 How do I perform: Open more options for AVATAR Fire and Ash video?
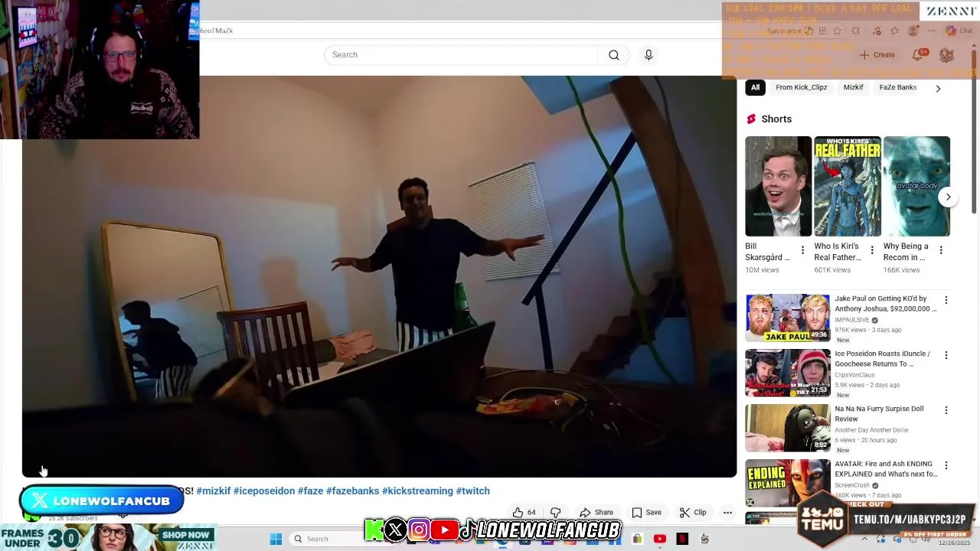[x=946, y=466]
